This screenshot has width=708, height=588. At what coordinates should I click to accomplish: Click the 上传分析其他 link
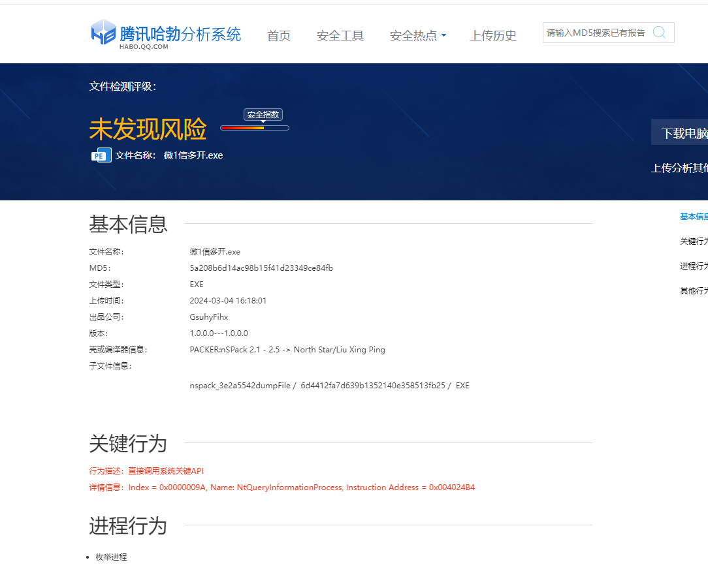tap(679, 168)
